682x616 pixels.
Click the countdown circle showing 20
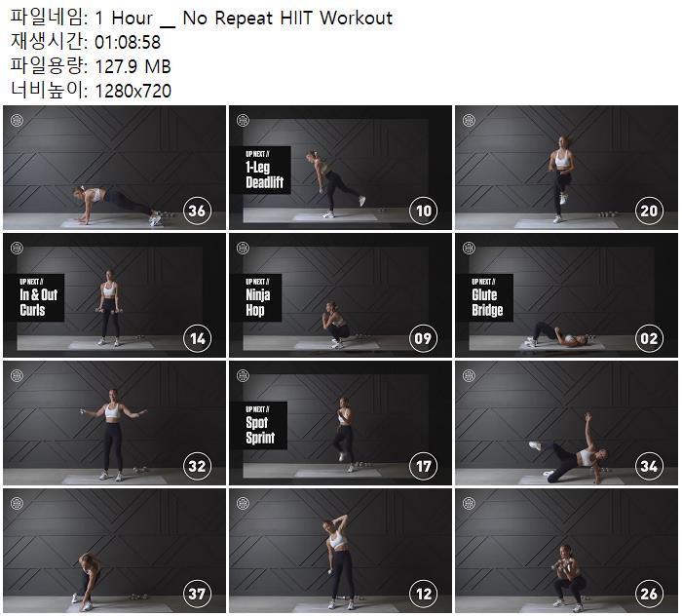click(x=649, y=211)
